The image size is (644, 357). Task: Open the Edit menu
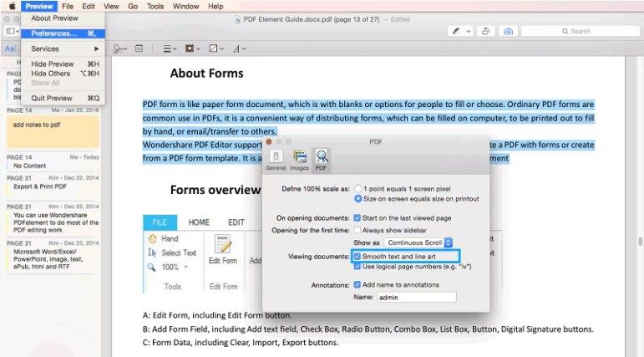pos(89,6)
